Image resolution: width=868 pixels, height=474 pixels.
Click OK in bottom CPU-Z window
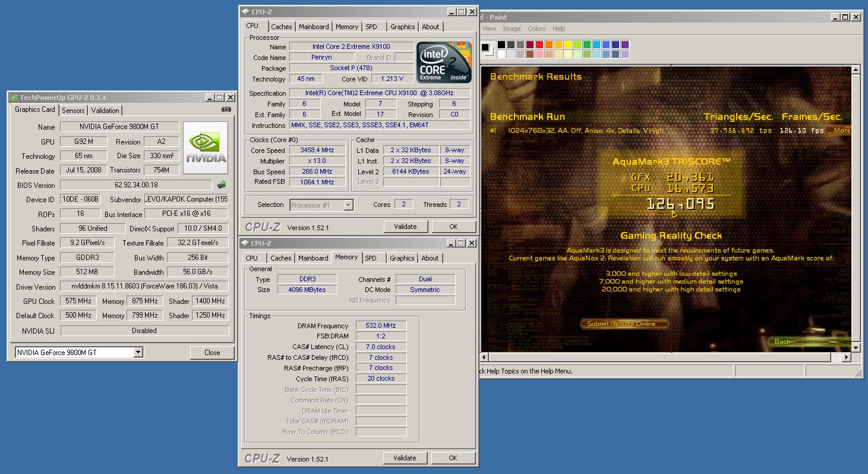453,458
